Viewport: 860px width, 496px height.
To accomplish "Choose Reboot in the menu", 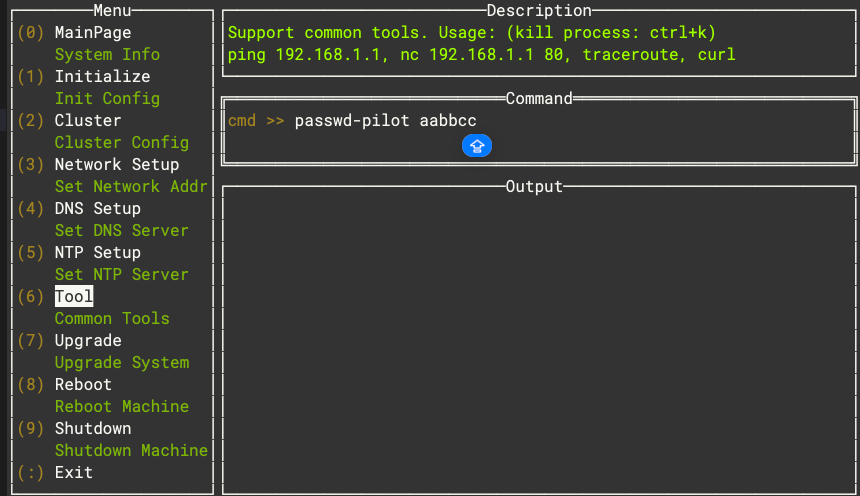I will pos(83,384).
